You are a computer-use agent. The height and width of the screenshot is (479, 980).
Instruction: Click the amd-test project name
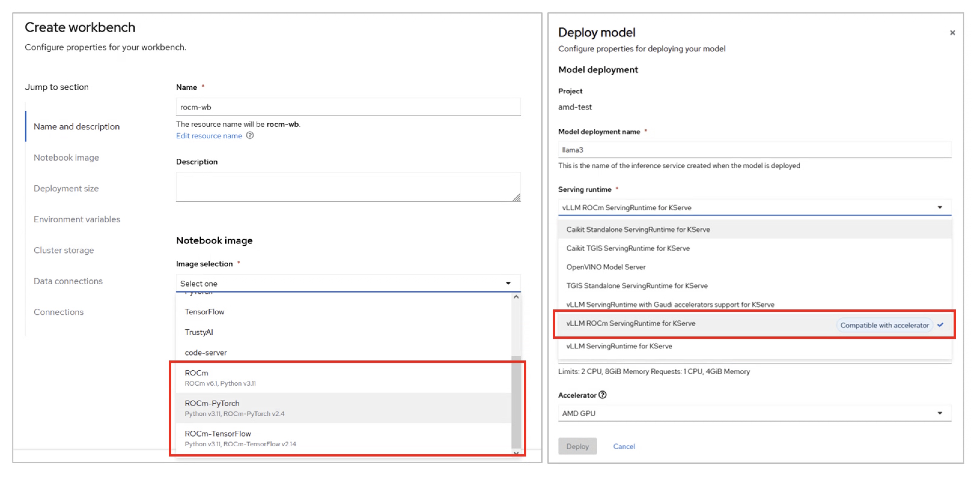tap(575, 107)
